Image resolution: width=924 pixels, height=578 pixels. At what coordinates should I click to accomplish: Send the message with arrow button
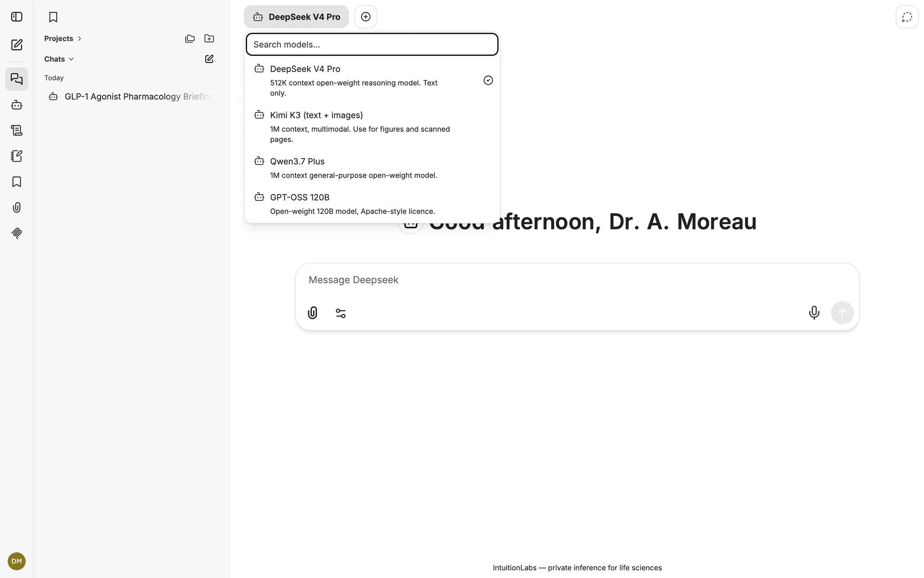click(x=842, y=313)
